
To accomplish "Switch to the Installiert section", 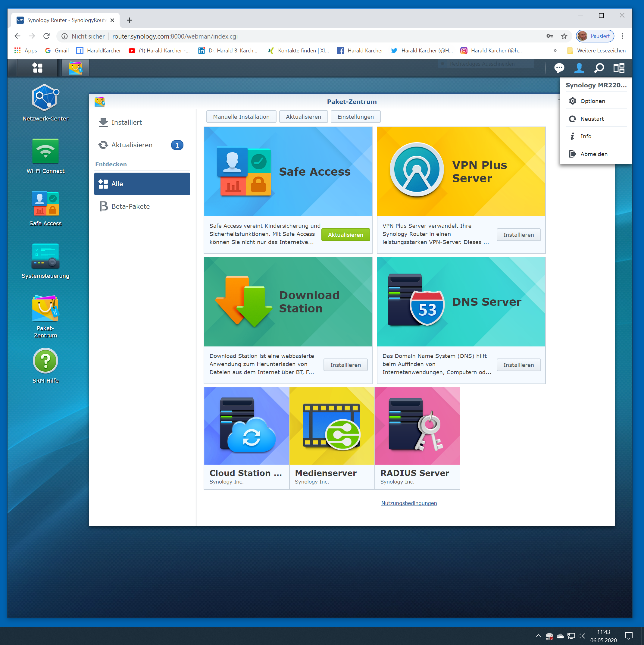I will [x=127, y=123].
